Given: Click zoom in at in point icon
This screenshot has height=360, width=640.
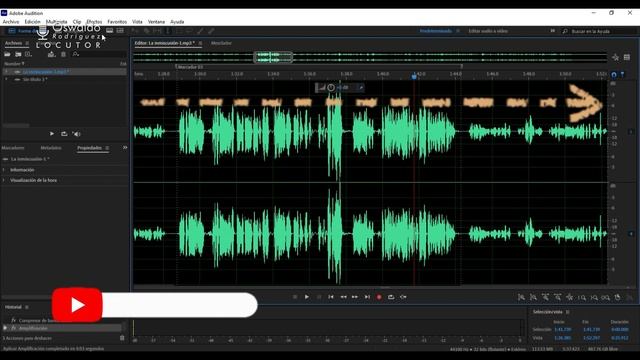Looking at the screenshot, I should (x=582, y=298).
